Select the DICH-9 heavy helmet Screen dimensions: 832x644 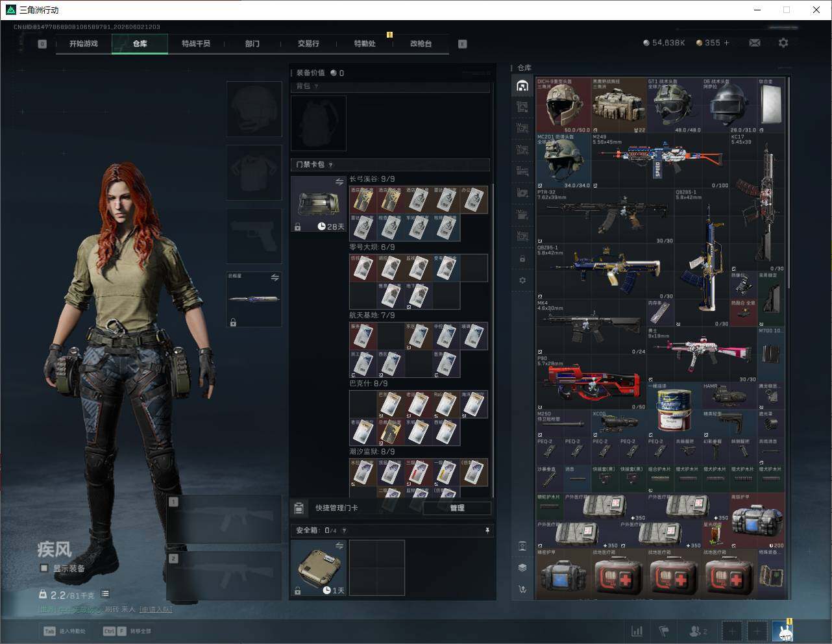[563, 106]
